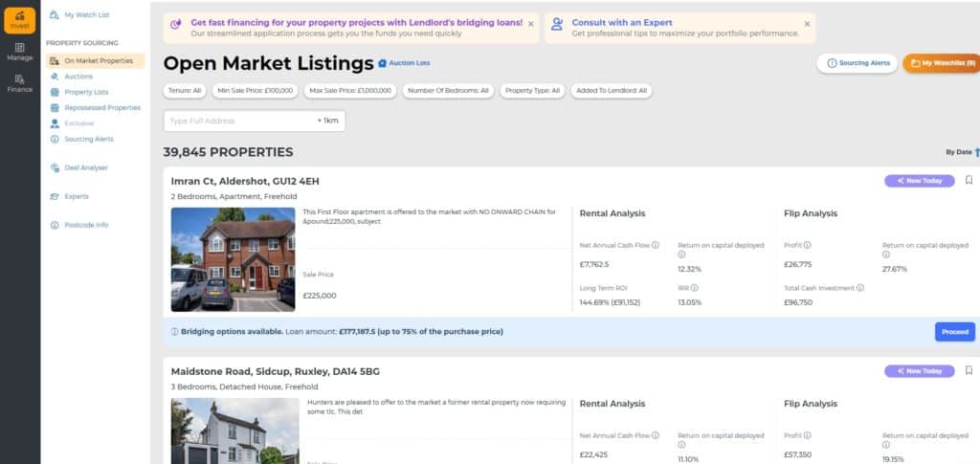Image resolution: width=980 pixels, height=464 pixels.
Task: Open Sourcing Alerts sidebar item
Action: 82,139
